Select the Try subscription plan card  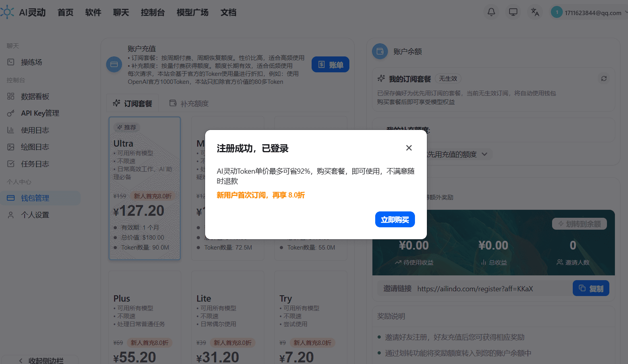point(311,318)
